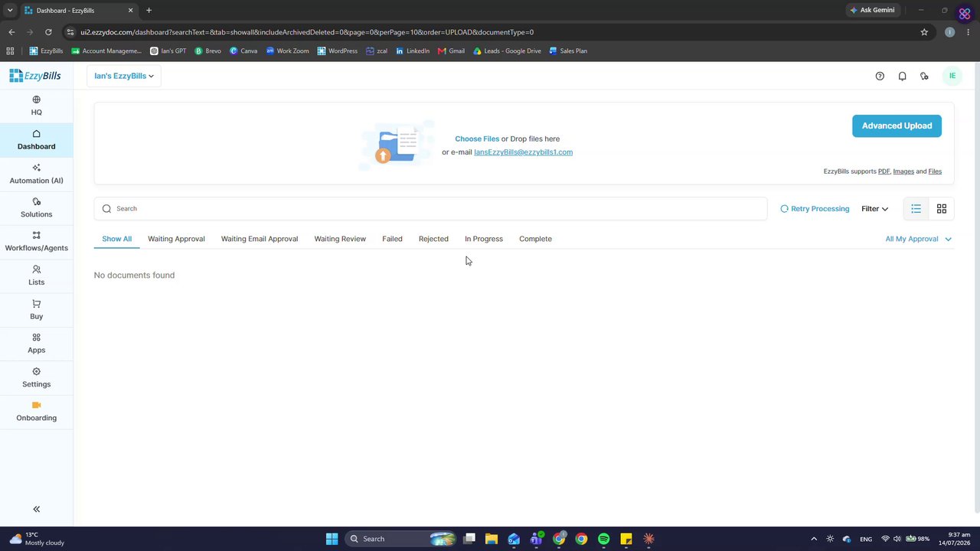
Task: Click the Files supported format link
Action: (x=935, y=171)
